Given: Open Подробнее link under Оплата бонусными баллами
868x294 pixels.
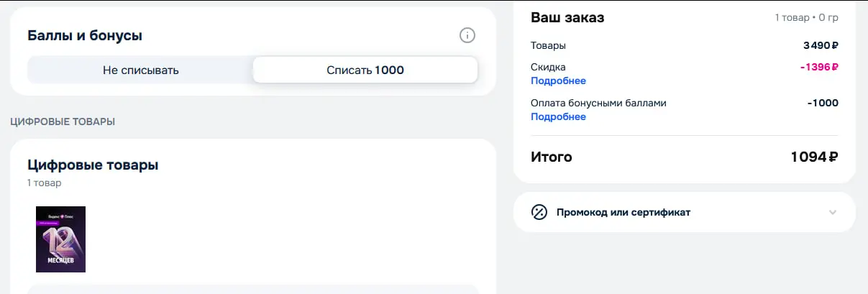Looking at the screenshot, I should pos(558,116).
